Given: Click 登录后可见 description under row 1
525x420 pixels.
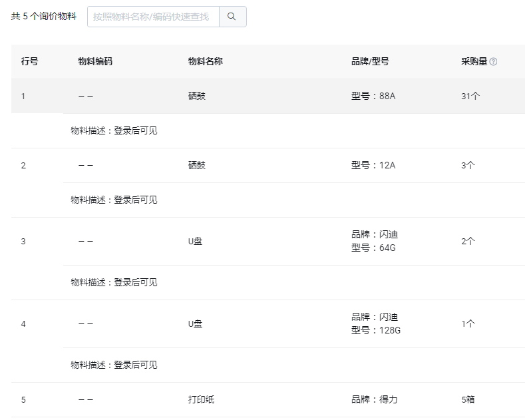Looking at the screenshot, I should pyautogui.click(x=136, y=130).
